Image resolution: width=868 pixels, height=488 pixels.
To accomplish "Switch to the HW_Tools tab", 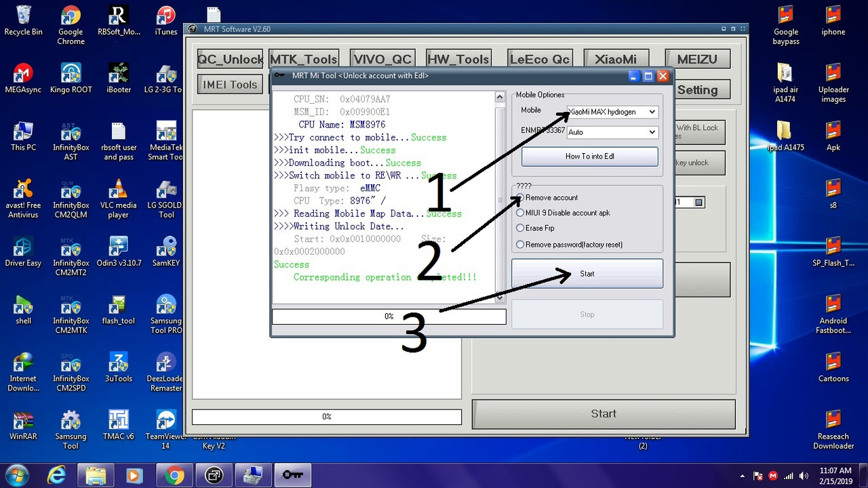I will click(458, 59).
